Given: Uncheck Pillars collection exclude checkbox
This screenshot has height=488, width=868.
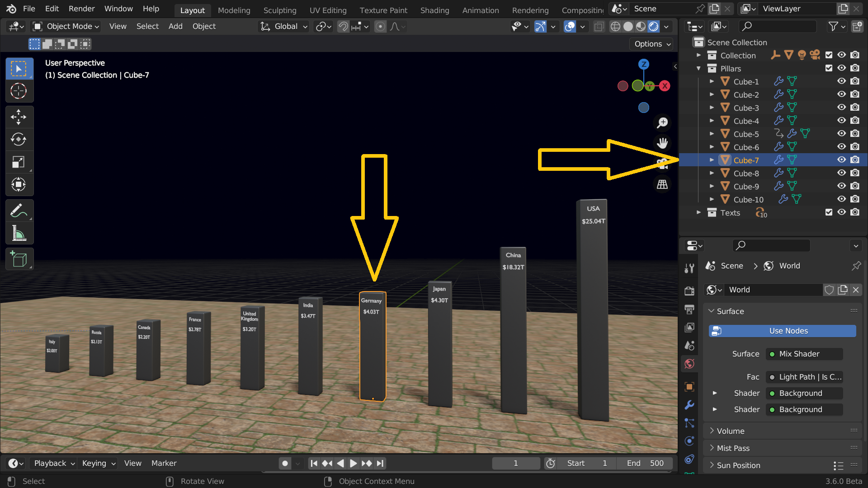Looking at the screenshot, I should coord(829,68).
